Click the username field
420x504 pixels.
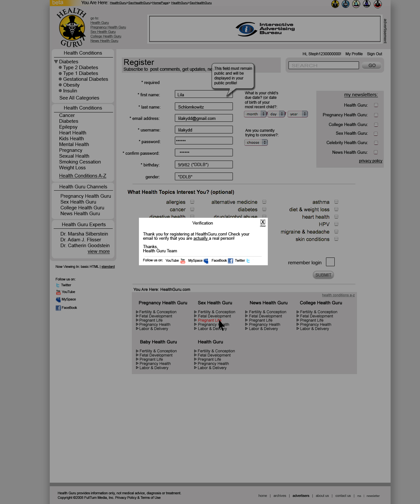204,130
